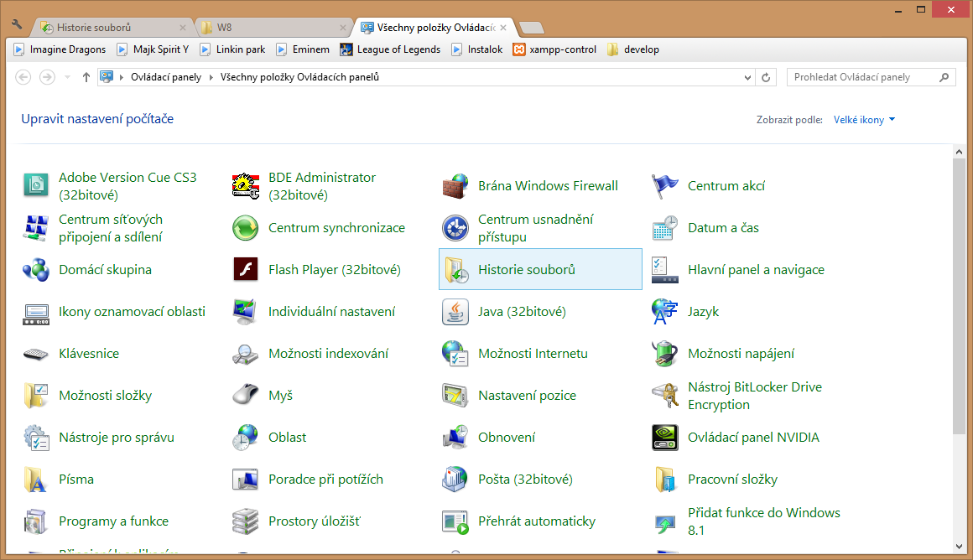
Task: Open Hlavní panel a navigace icon
Action: (x=665, y=270)
